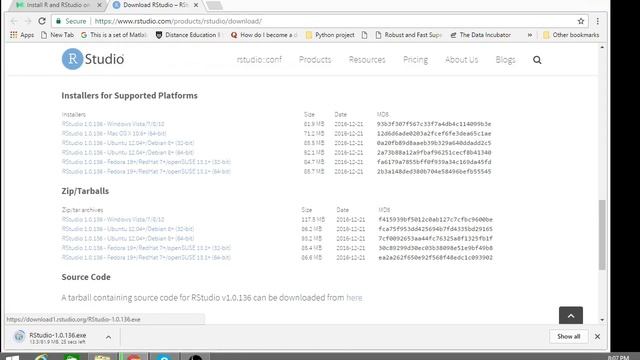Click the MD5 hash starting ea2a262f
The height and width of the screenshot is (360, 640).
coord(436,258)
